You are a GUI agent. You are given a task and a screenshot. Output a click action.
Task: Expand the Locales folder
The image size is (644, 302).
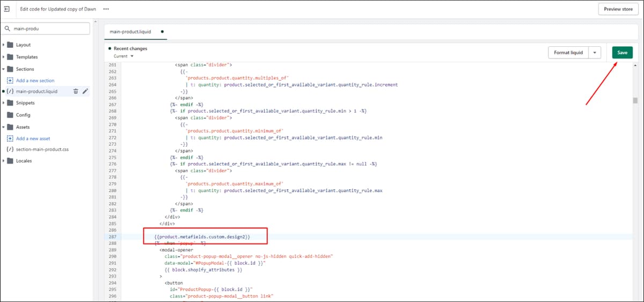(4, 161)
